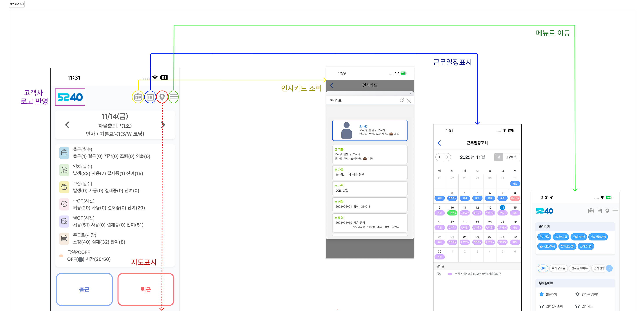Screen dimensions: 644x311
Task: Select the 전자결재메뉴 filter tab
Action: [580, 268]
